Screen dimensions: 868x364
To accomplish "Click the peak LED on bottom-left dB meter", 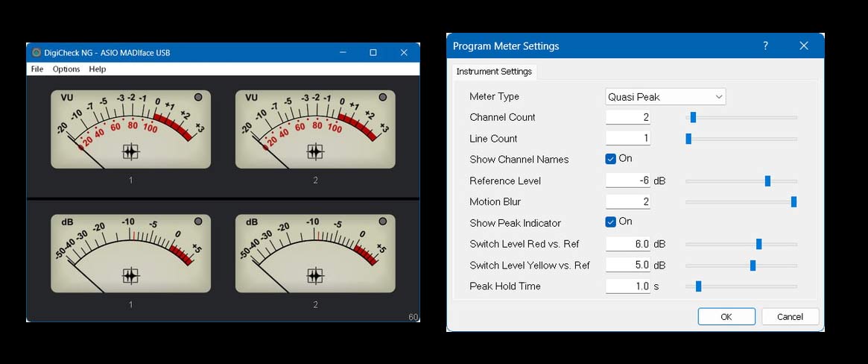I will click(198, 222).
